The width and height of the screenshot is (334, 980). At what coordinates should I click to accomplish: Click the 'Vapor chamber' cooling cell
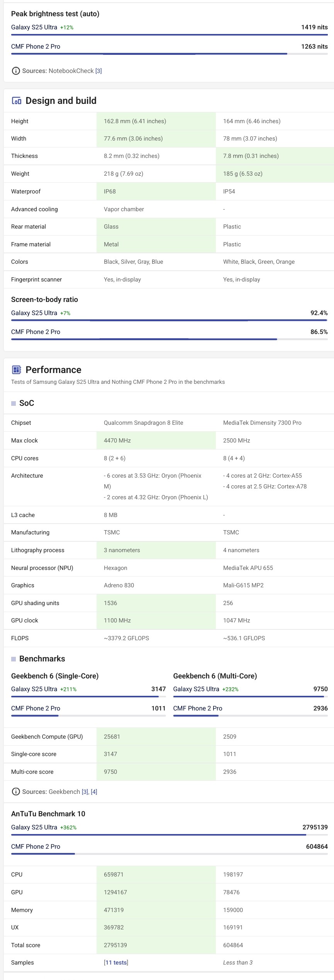pos(156,209)
